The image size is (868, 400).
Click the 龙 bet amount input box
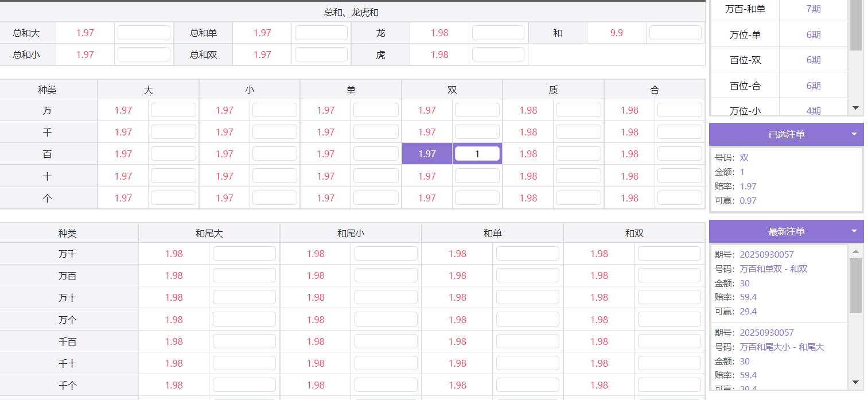pyautogui.click(x=498, y=33)
